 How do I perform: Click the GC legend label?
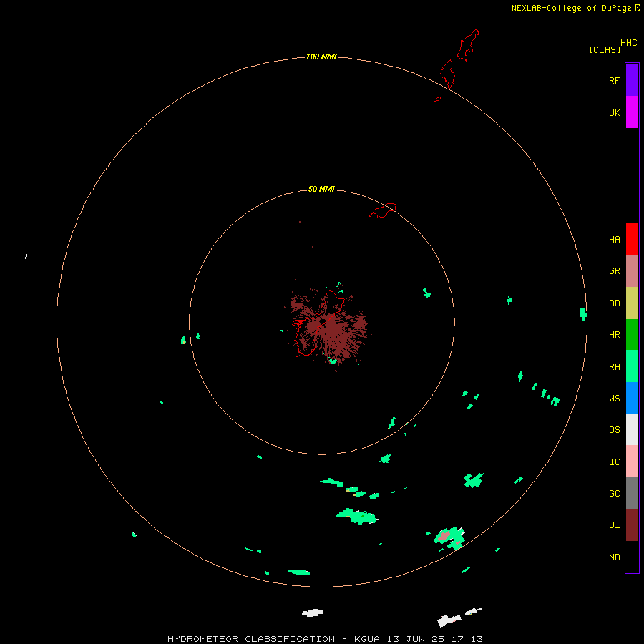614,493
